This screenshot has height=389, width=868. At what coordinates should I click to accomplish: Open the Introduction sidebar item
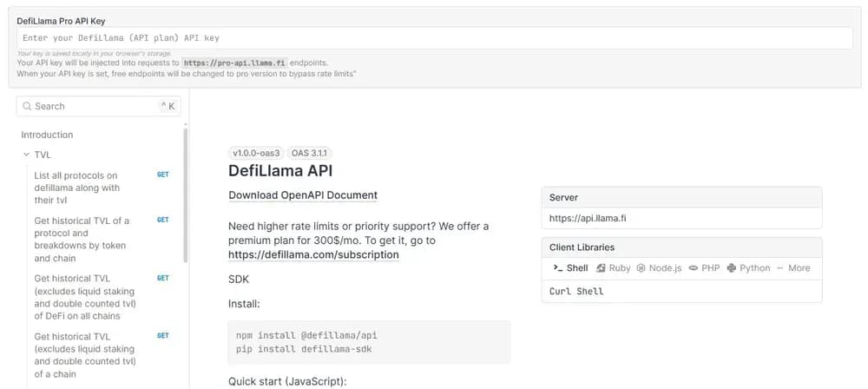[47, 135]
